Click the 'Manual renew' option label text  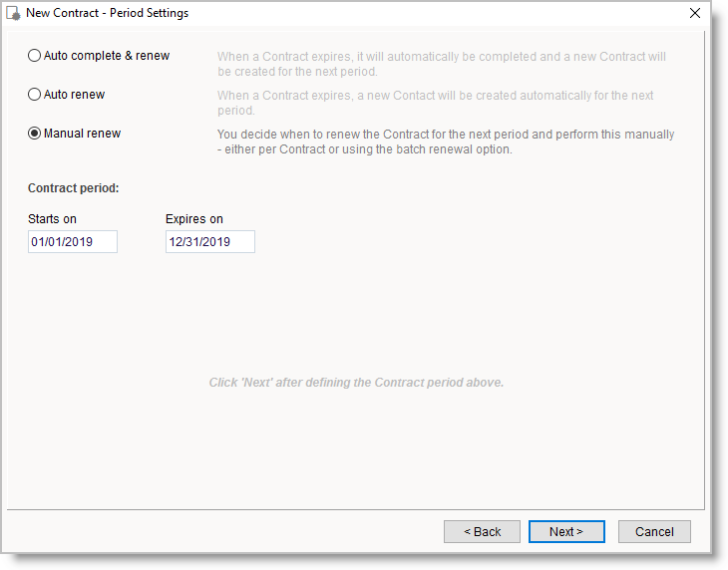click(x=82, y=134)
